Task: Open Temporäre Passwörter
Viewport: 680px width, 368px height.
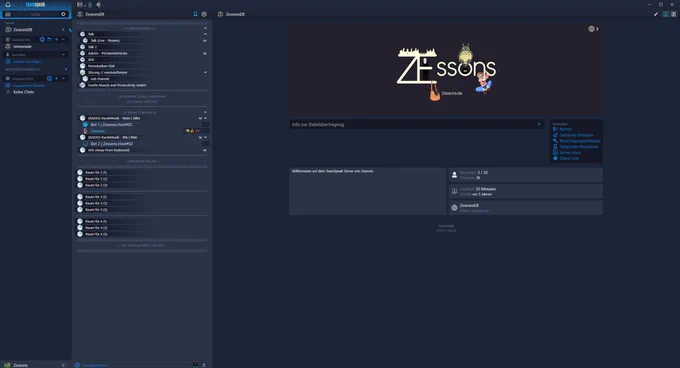Action: coord(579,147)
